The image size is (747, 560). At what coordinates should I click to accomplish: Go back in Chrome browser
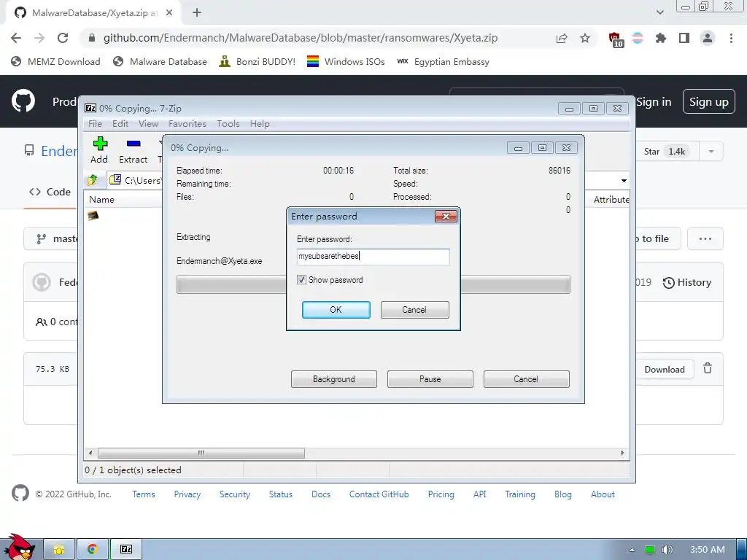[x=16, y=38]
